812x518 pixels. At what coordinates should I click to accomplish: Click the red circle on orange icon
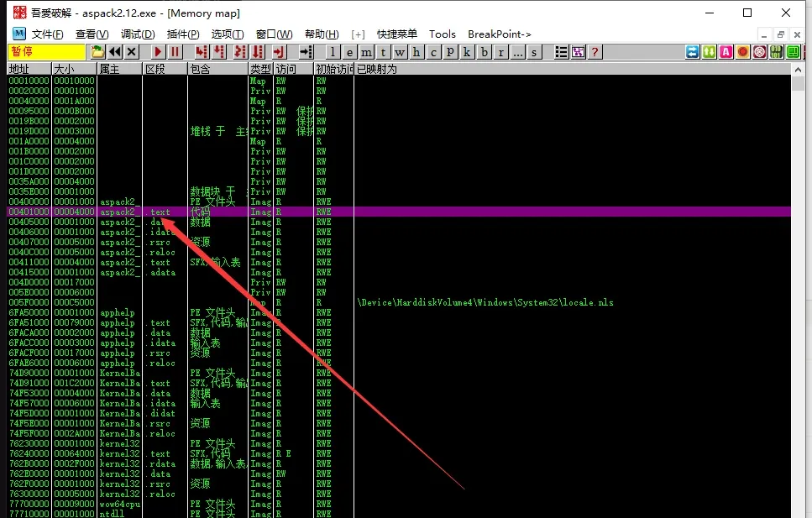point(743,52)
